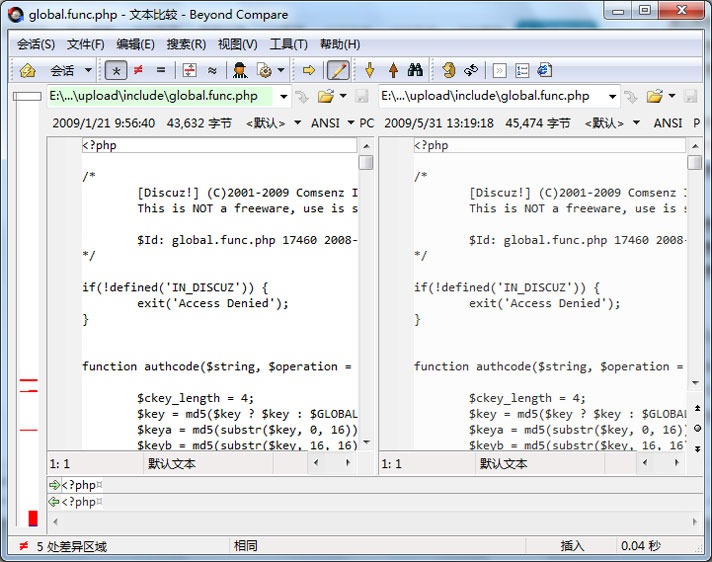Click right pane horizontal scroll left arrow
This screenshot has height=562, width=712.
[x=645, y=463]
